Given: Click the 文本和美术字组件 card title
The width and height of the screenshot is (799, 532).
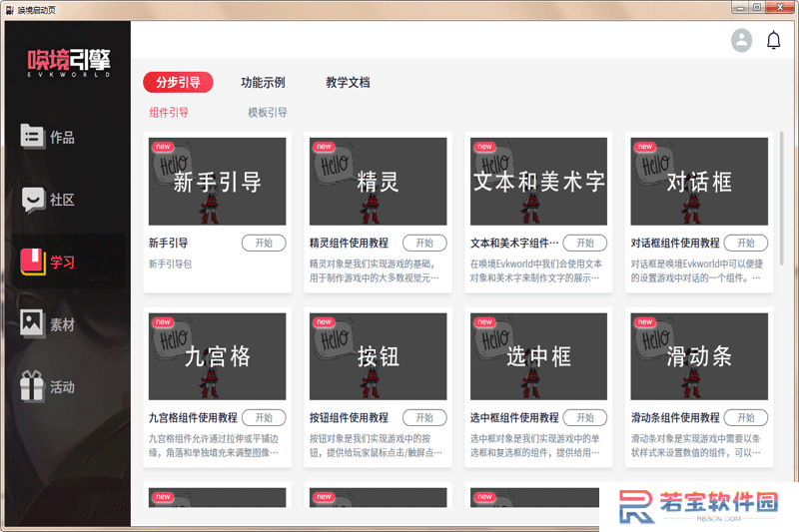Looking at the screenshot, I should tap(514, 243).
